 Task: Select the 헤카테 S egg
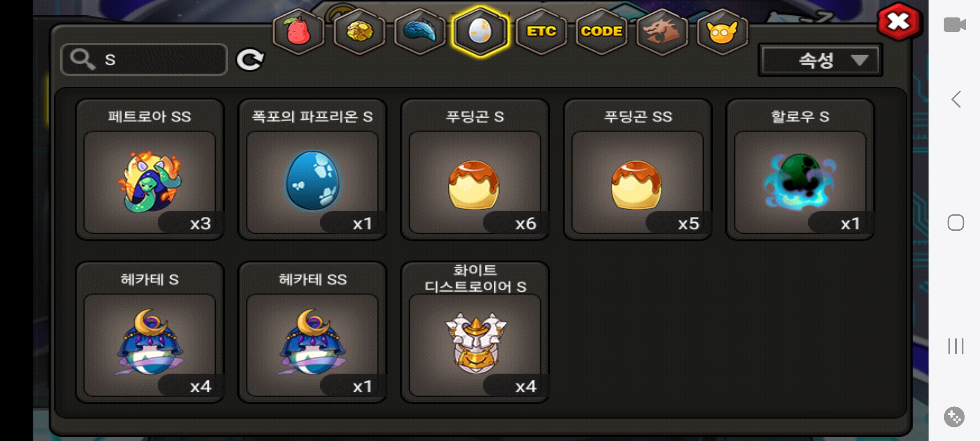(149, 332)
